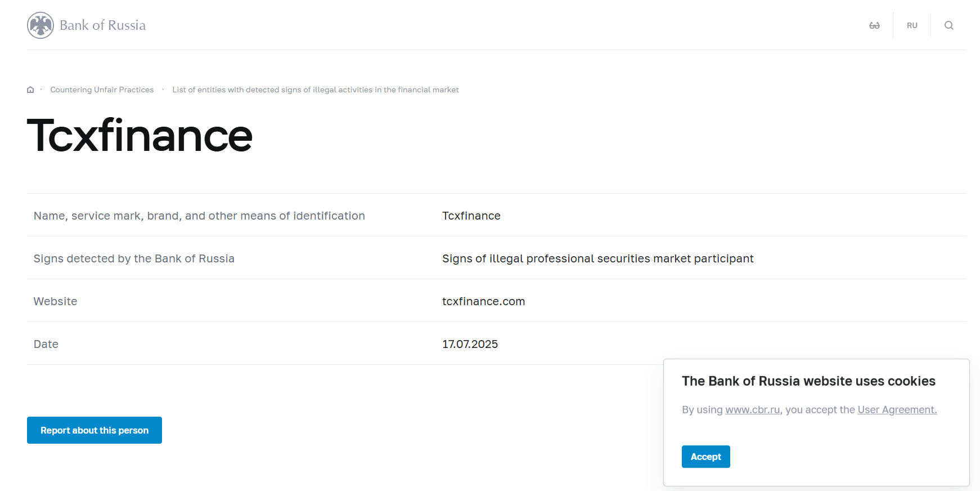Open the visually impaired version glasses icon
The width and height of the screenshot is (980, 491).
point(874,25)
